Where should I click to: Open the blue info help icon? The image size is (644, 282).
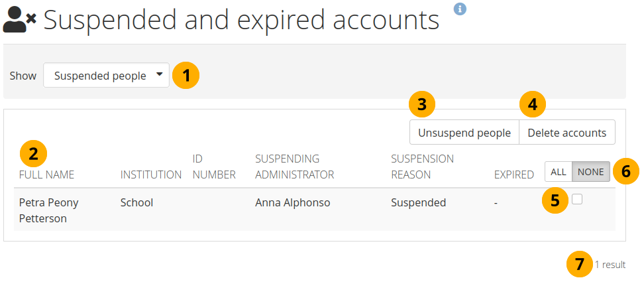pyautogui.click(x=460, y=9)
